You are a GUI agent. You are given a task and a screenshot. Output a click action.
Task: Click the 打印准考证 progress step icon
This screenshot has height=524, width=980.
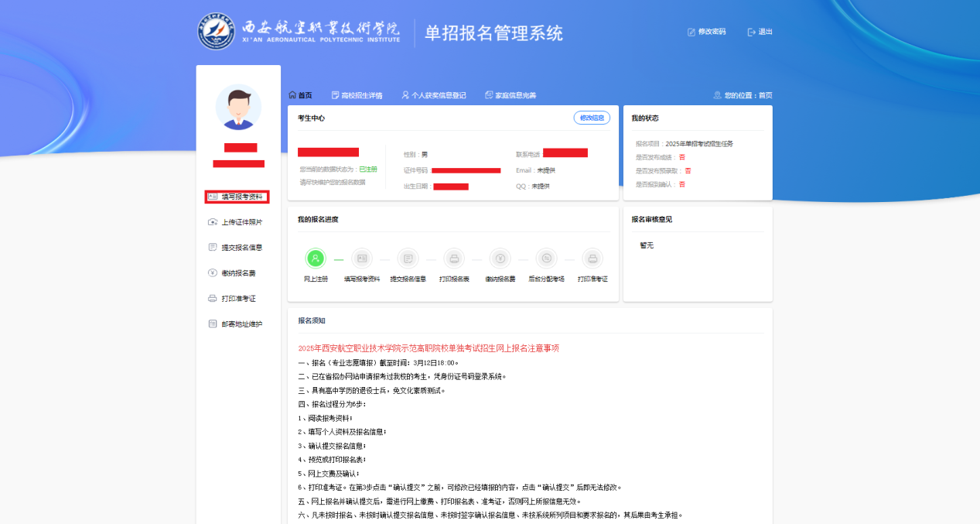point(592,259)
